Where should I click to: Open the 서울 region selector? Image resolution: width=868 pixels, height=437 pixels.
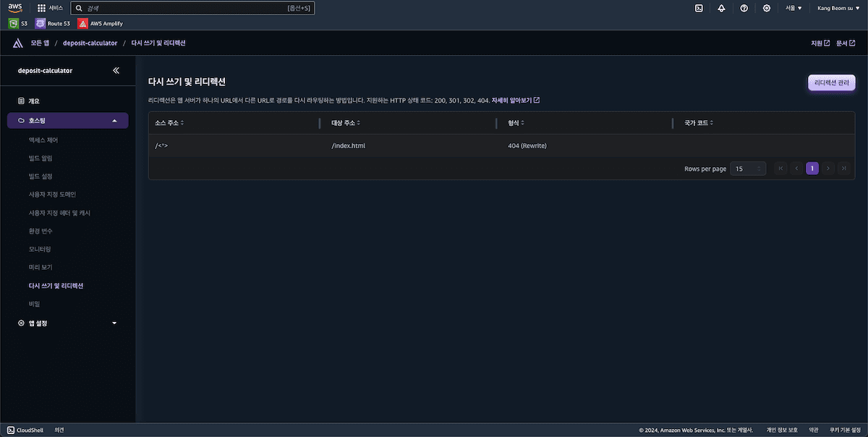(x=793, y=8)
